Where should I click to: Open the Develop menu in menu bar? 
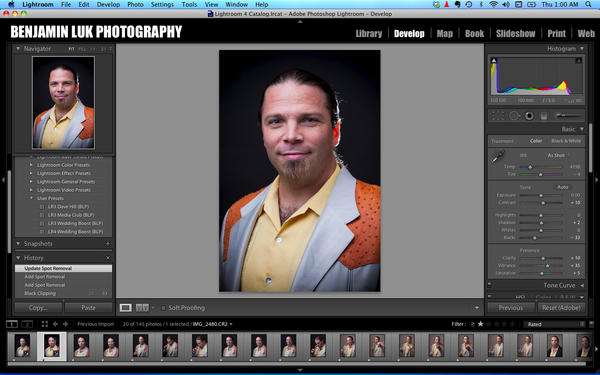(108, 5)
